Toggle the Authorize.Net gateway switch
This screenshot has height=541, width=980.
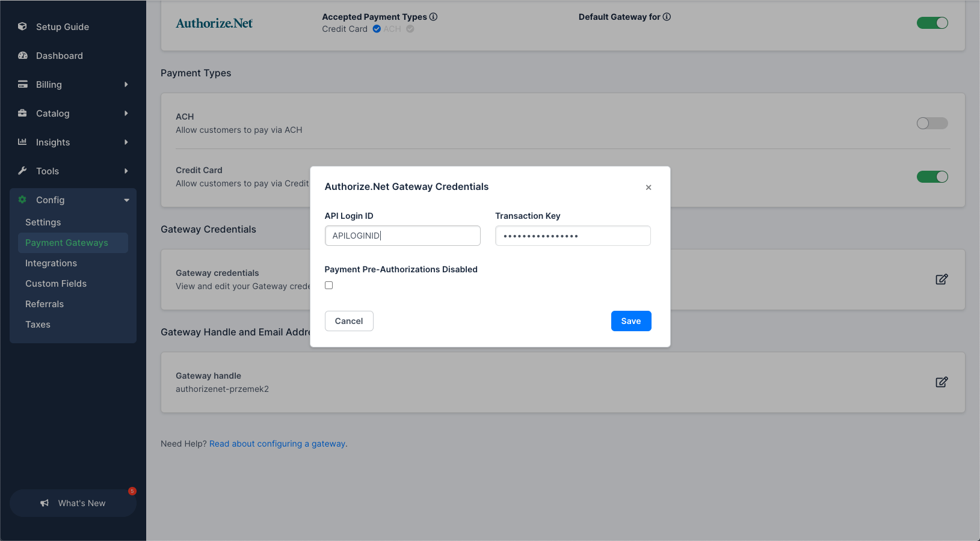[x=932, y=23]
